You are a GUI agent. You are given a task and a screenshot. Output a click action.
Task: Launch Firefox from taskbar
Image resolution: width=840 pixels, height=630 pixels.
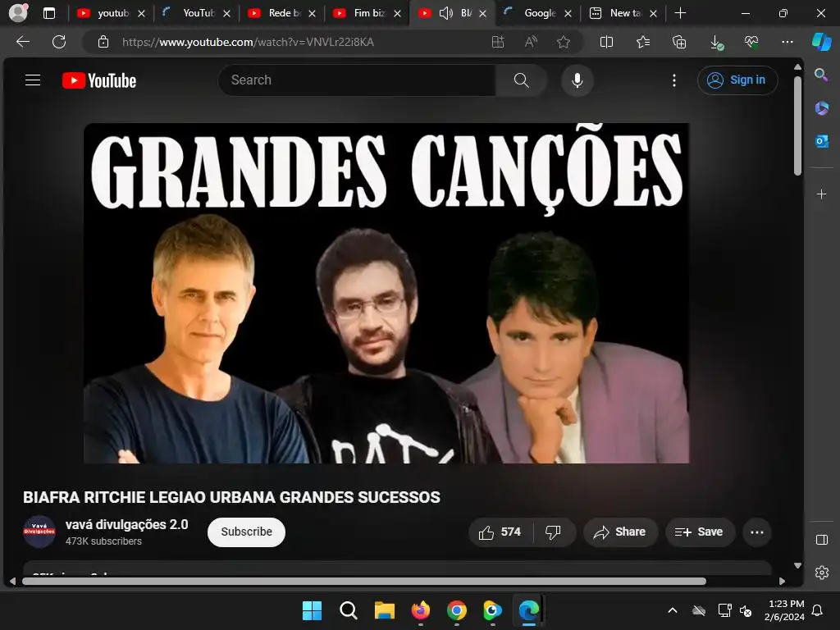pyautogui.click(x=421, y=610)
